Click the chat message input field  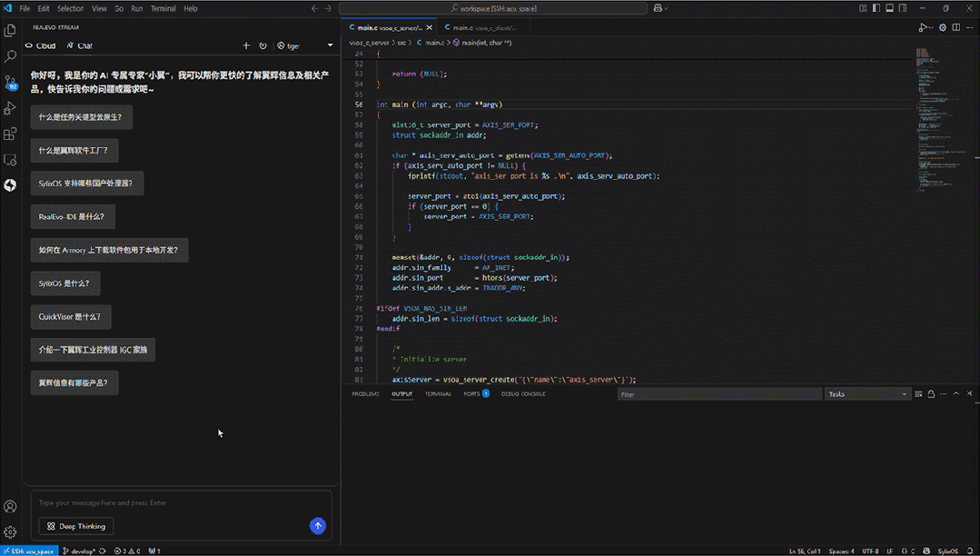point(182,502)
